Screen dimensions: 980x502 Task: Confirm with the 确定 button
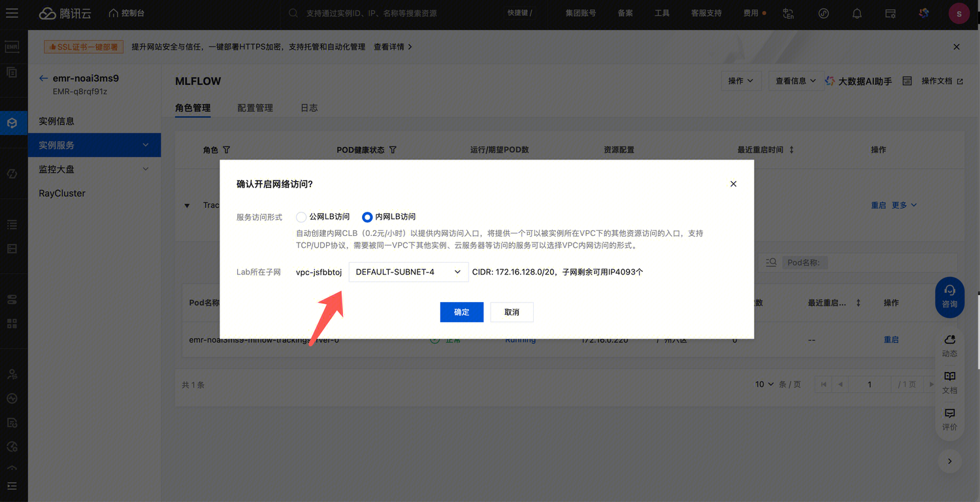pos(462,312)
